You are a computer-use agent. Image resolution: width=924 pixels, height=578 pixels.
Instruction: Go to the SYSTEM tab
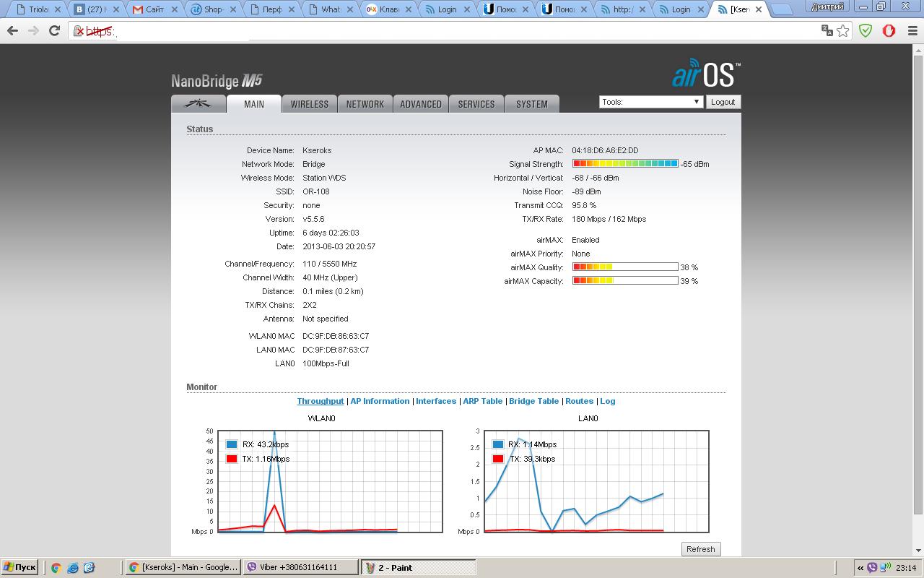[x=532, y=104]
